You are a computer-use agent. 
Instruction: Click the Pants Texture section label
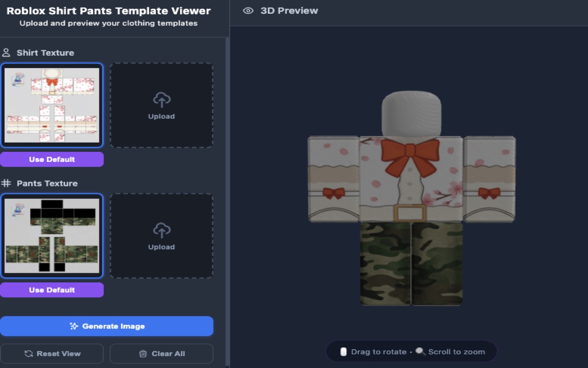point(47,184)
